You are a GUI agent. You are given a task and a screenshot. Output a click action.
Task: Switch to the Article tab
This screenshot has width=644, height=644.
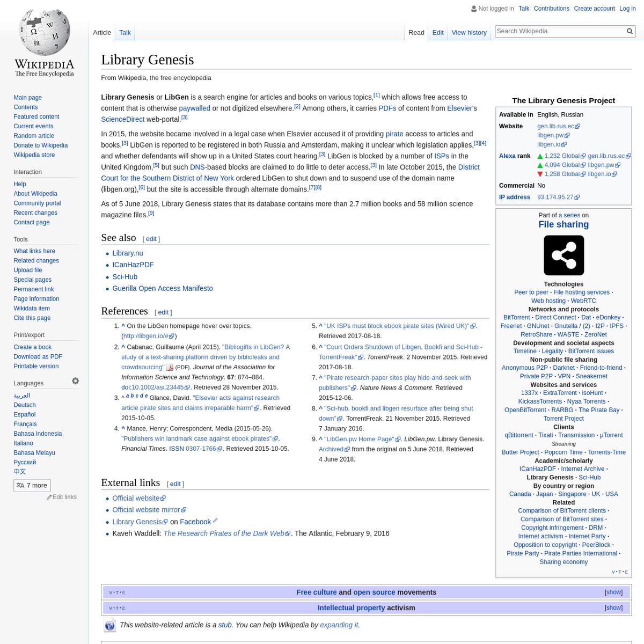click(102, 33)
